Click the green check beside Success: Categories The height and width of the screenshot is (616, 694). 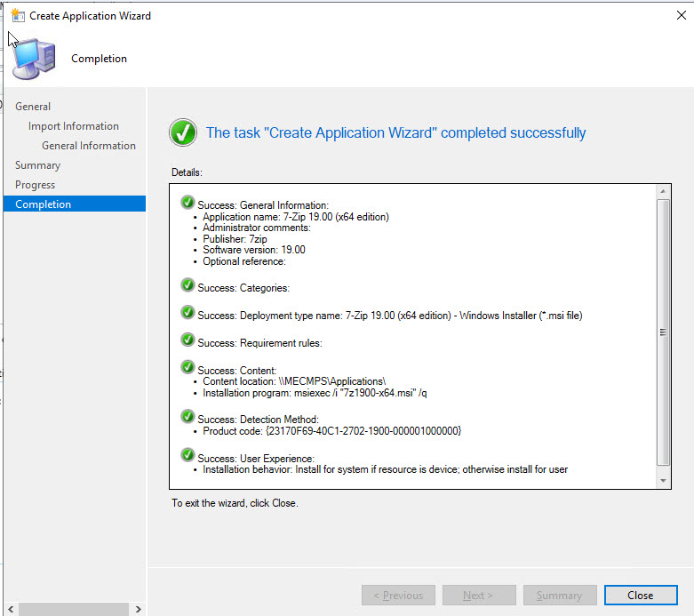[187, 285]
